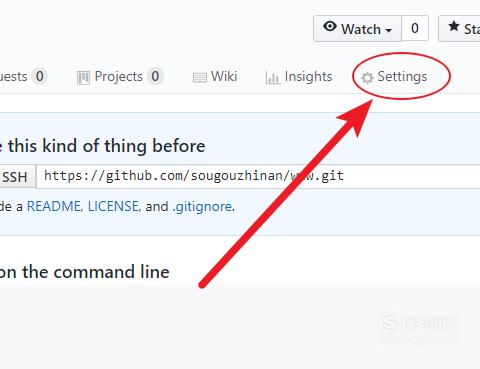
Task: Open the Wiki tab
Action: [215, 77]
